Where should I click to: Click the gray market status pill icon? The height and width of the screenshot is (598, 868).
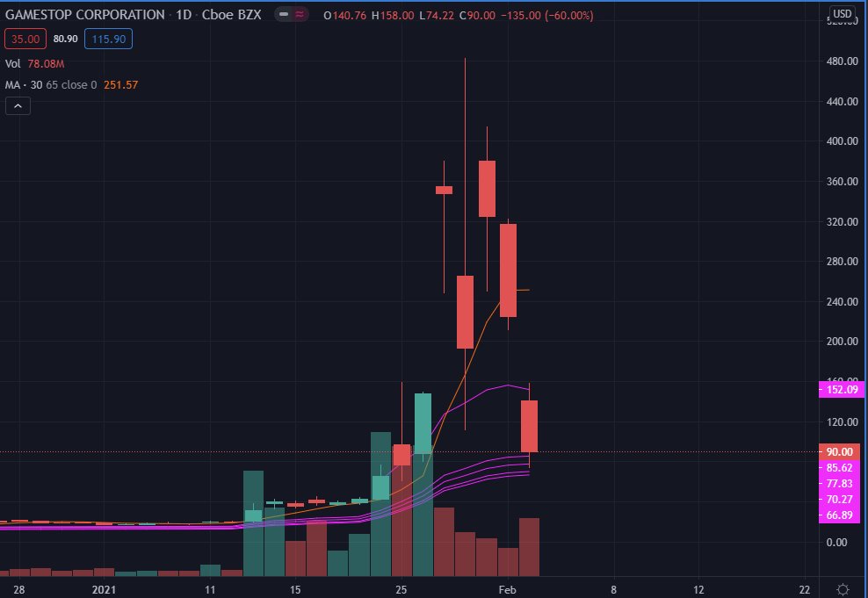[284, 15]
